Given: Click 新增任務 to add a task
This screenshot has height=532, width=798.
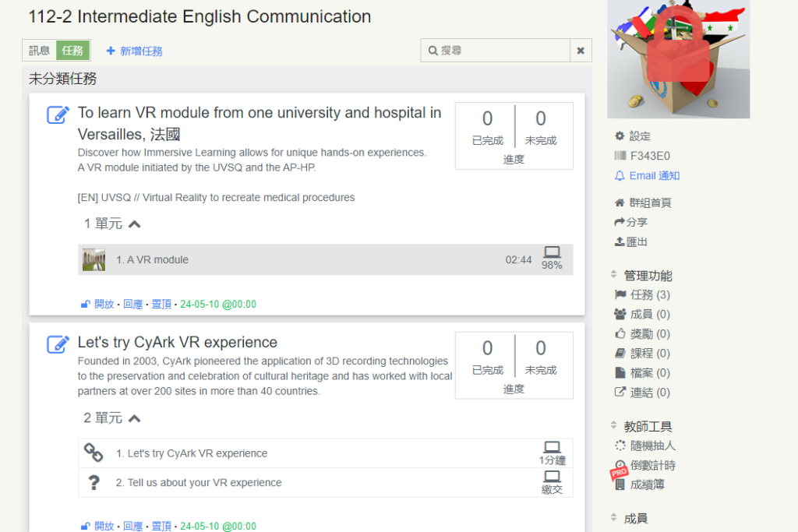Looking at the screenshot, I should pyautogui.click(x=134, y=51).
